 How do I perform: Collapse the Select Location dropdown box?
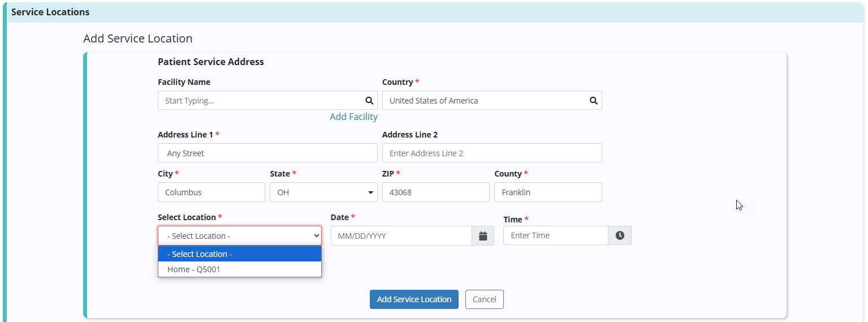coord(239,236)
